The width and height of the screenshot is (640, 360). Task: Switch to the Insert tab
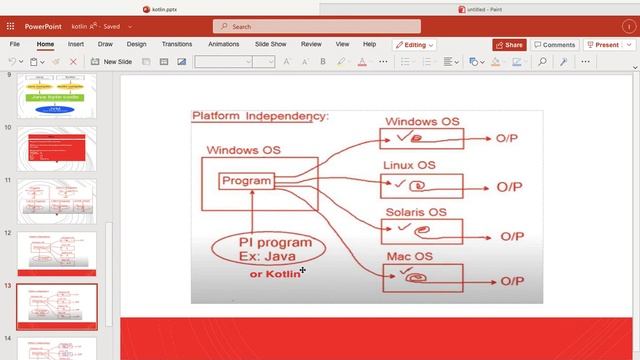[76, 44]
